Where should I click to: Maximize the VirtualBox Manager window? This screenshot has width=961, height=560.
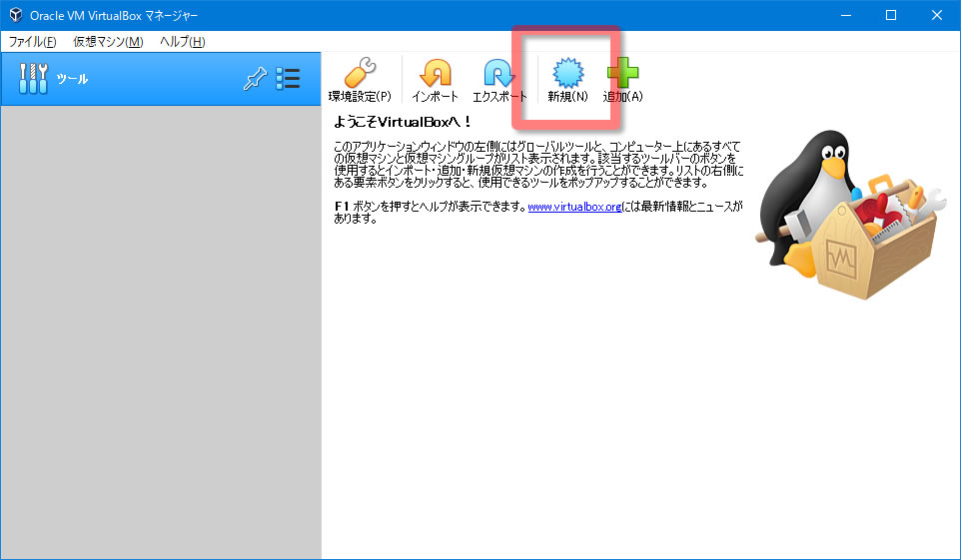tap(891, 15)
